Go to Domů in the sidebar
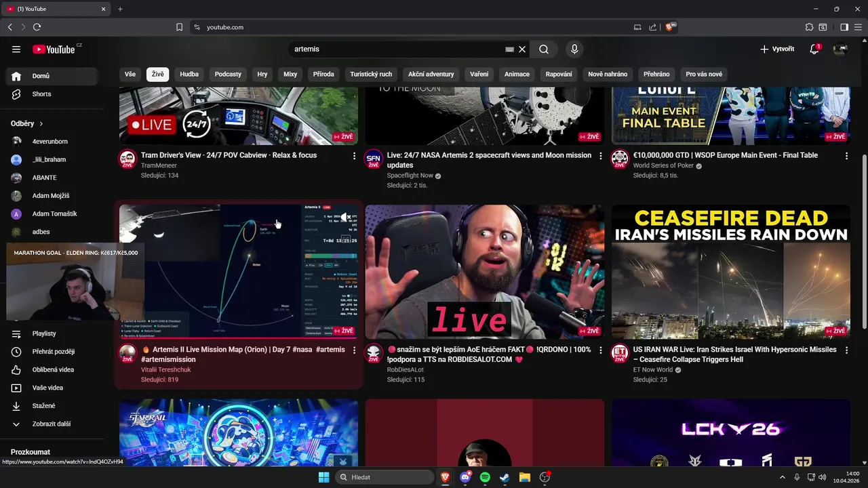Image resolution: width=868 pixels, height=488 pixels. [52, 76]
